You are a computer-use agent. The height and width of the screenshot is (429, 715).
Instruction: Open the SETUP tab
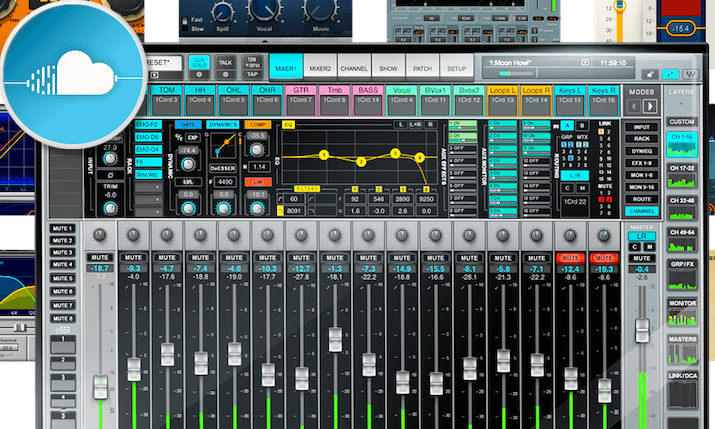pyautogui.click(x=456, y=68)
